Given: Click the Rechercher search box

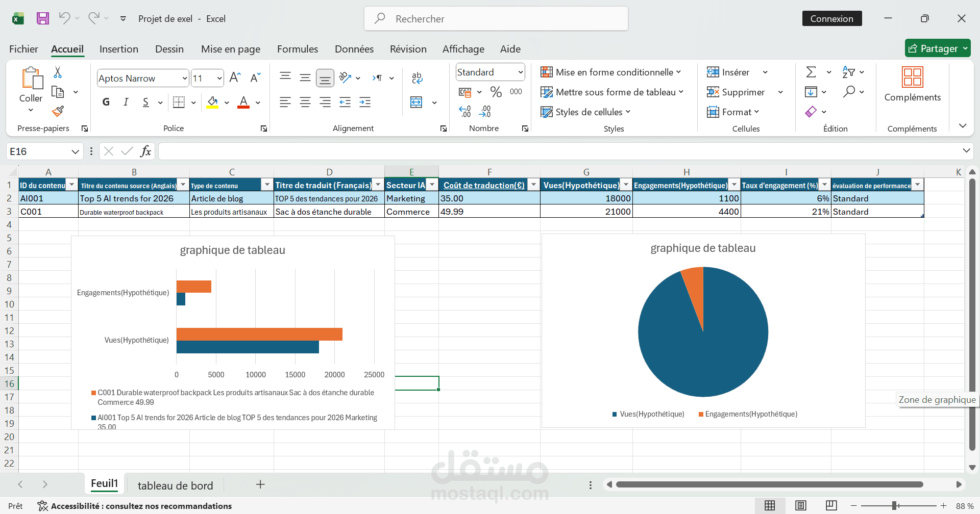Looking at the screenshot, I should (496, 18).
